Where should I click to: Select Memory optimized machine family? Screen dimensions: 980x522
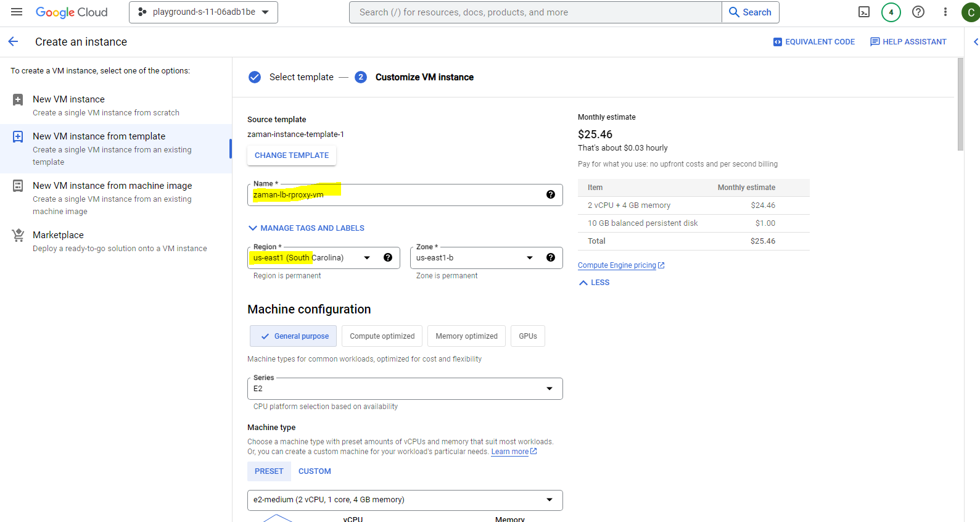pos(466,336)
